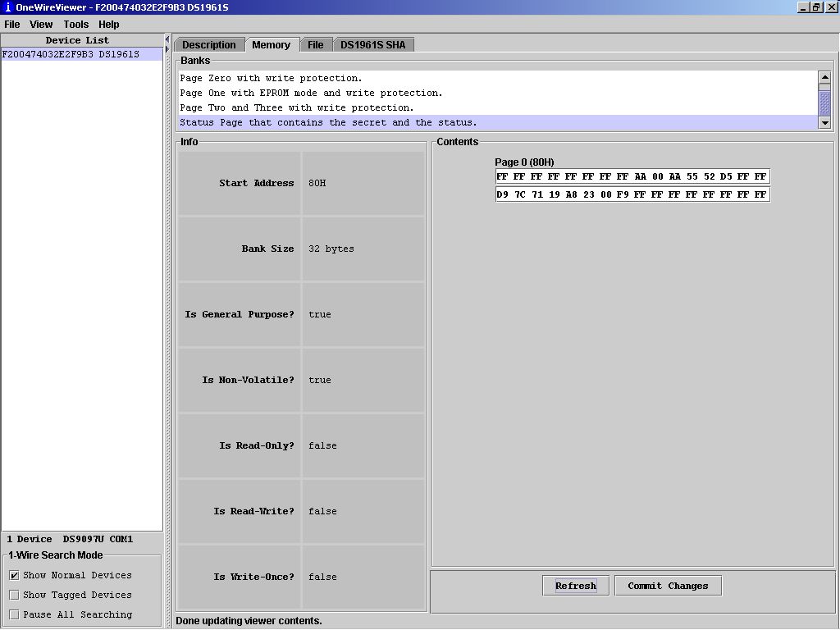This screenshot has width=840, height=630.
Task: Select the Memory tab
Action: coord(271,45)
